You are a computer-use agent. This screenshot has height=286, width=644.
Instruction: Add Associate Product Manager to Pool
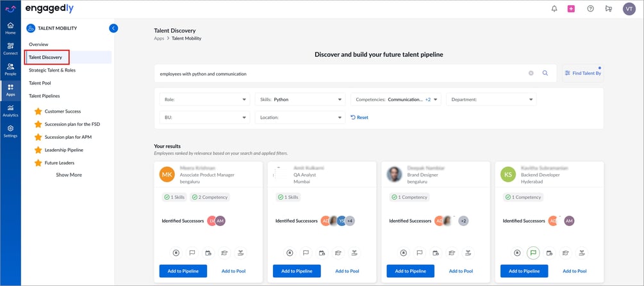tap(233, 271)
